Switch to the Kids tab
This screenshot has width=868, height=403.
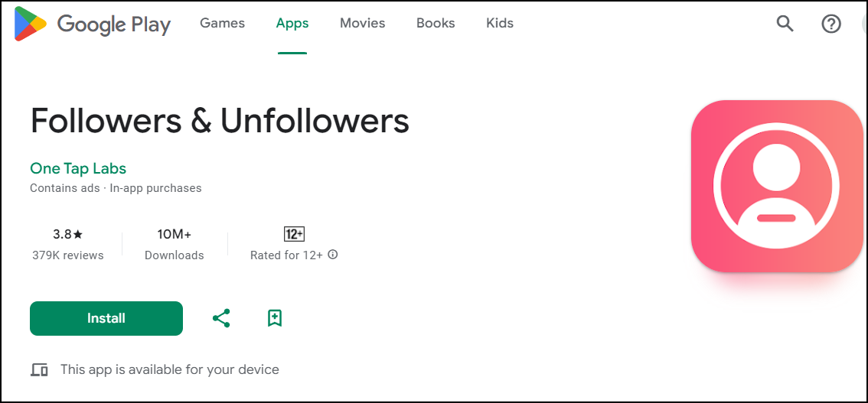[x=500, y=23]
